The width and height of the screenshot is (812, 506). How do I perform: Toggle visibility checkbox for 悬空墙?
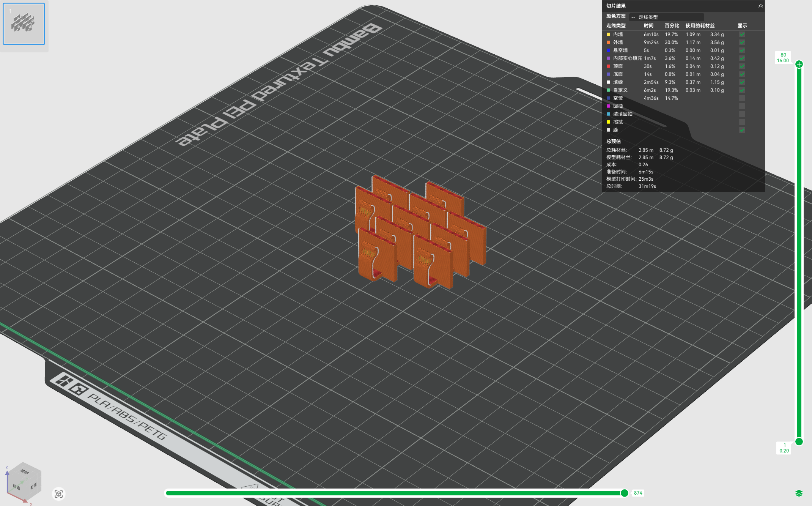(x=742, y=50)
